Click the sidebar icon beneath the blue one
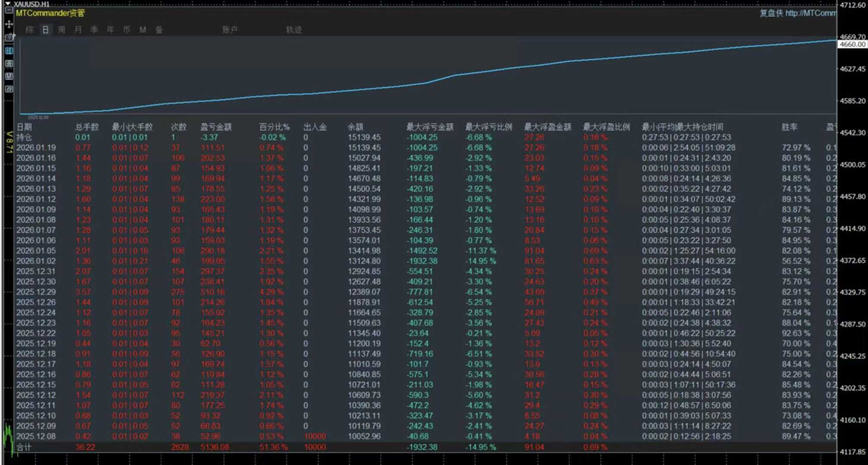 click(x=9, y=64)
